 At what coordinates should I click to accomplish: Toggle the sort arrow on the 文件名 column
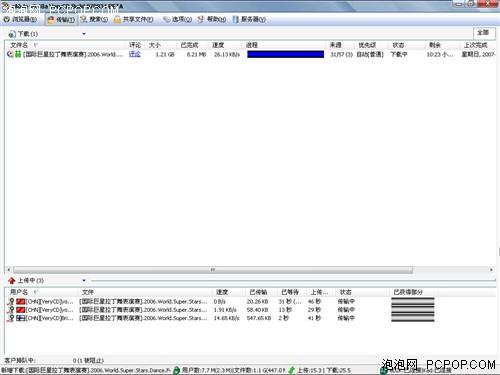[35, 45]
